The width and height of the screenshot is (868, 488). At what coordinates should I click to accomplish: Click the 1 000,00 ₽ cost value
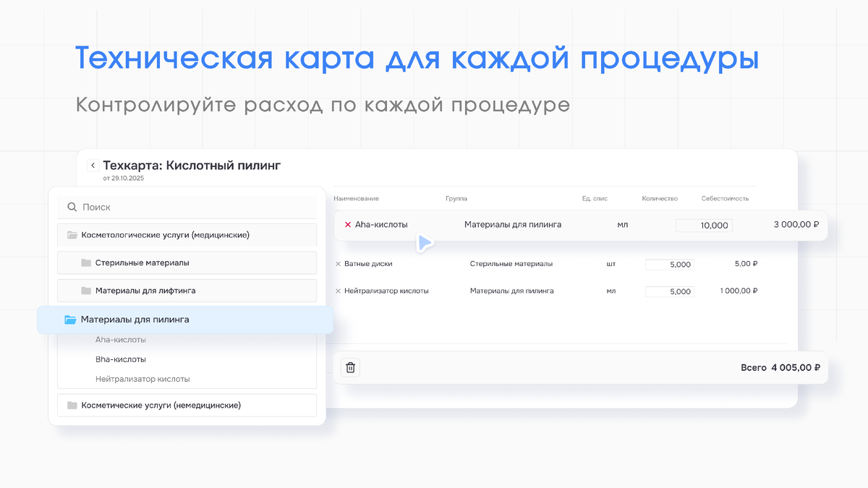point(739,291)
